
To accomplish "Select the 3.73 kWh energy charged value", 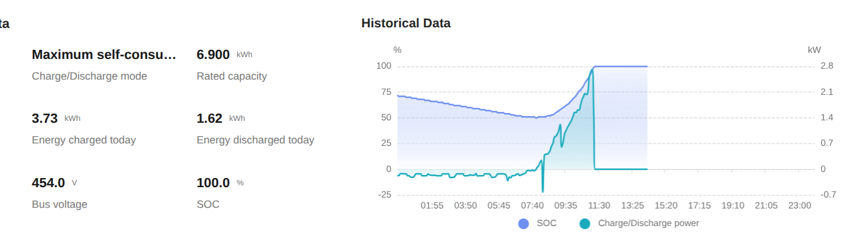I will point(45,119).
